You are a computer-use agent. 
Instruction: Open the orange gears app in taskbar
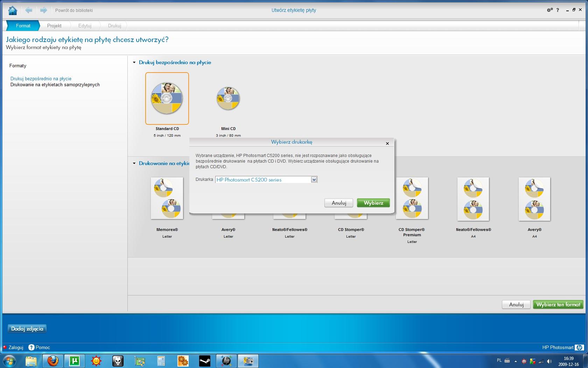point(183,361)
